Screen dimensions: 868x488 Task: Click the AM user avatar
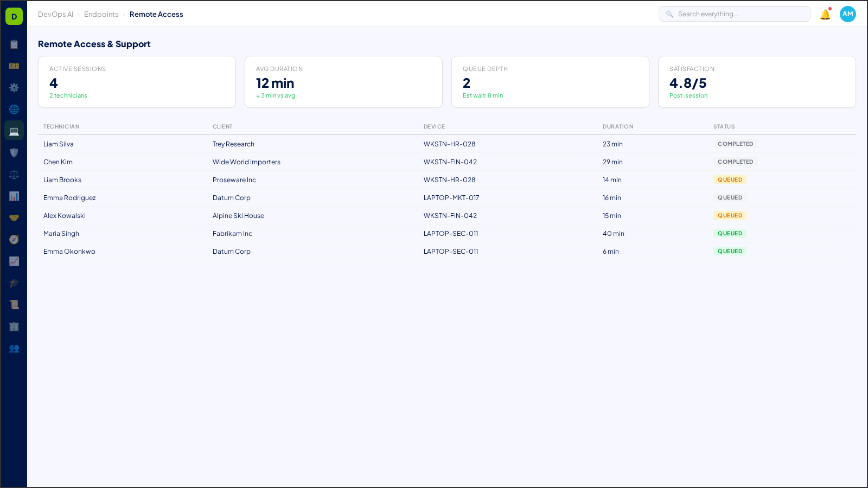(x=847, y=14)
